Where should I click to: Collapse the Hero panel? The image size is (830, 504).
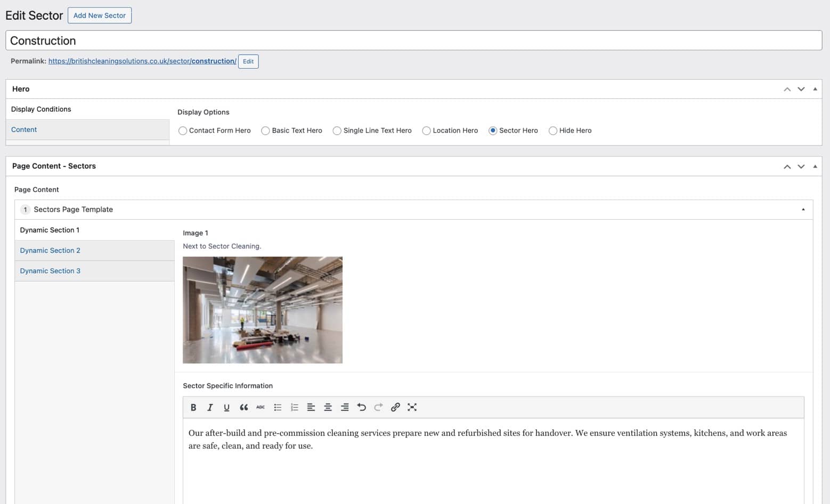click(x=815, y=89)
